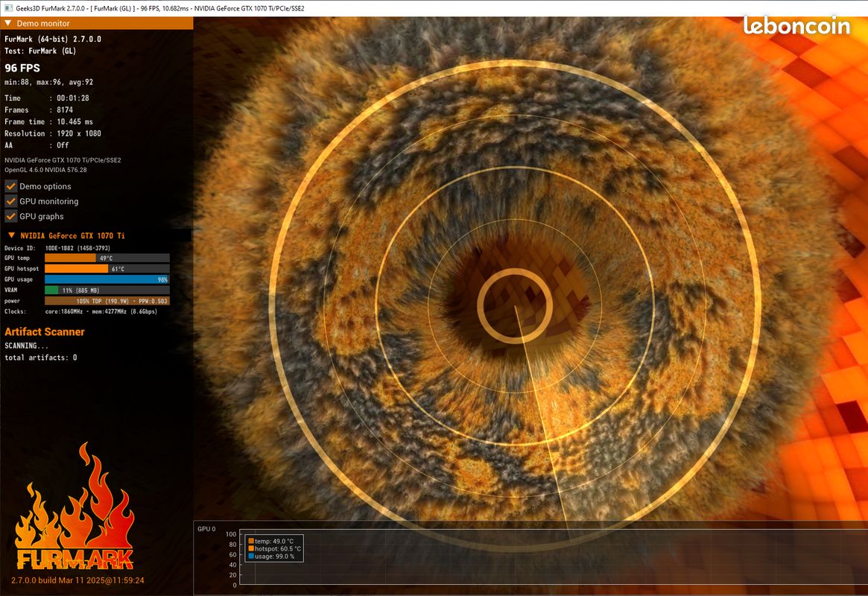868x596 pixels.
Task: Click the 2.7.0.0 build version text
Action: pyautogui.click(x=77, y=580)
